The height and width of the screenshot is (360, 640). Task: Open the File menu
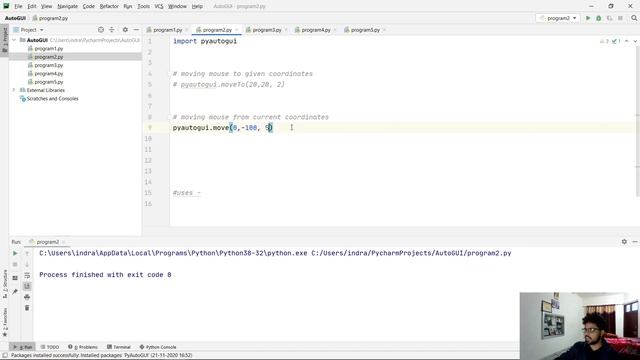click(18, 7)
